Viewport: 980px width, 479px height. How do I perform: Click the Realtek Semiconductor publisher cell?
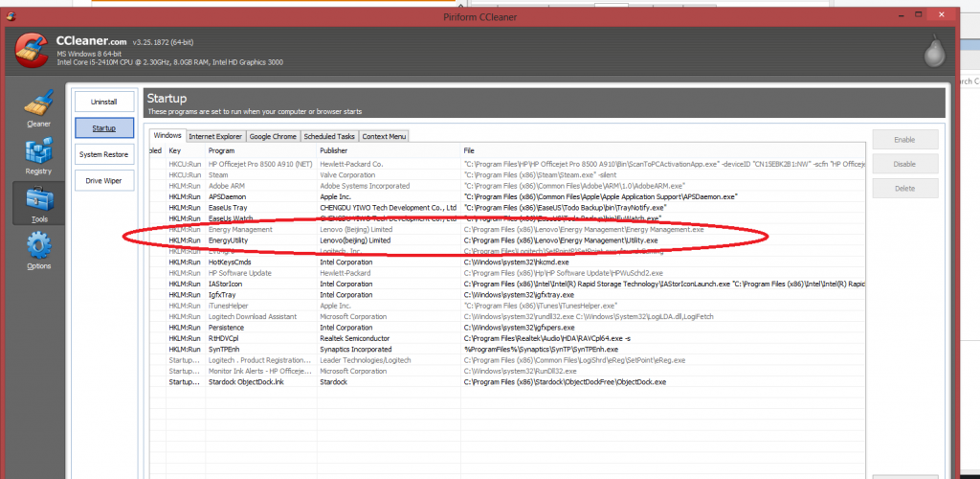[x=355, y=338]
